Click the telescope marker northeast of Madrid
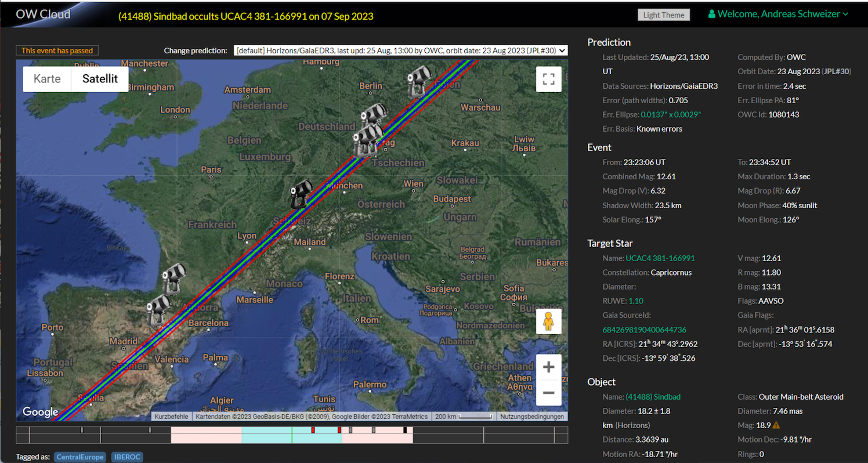Image resolution: width=868 pixels, height=463 pixels. pyautogui.click(x=158, y=309)
